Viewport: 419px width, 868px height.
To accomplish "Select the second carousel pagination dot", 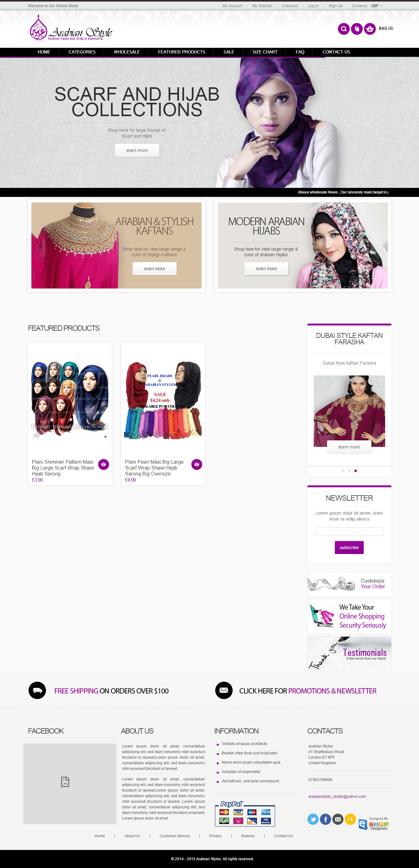I will (x=349, y=471).
